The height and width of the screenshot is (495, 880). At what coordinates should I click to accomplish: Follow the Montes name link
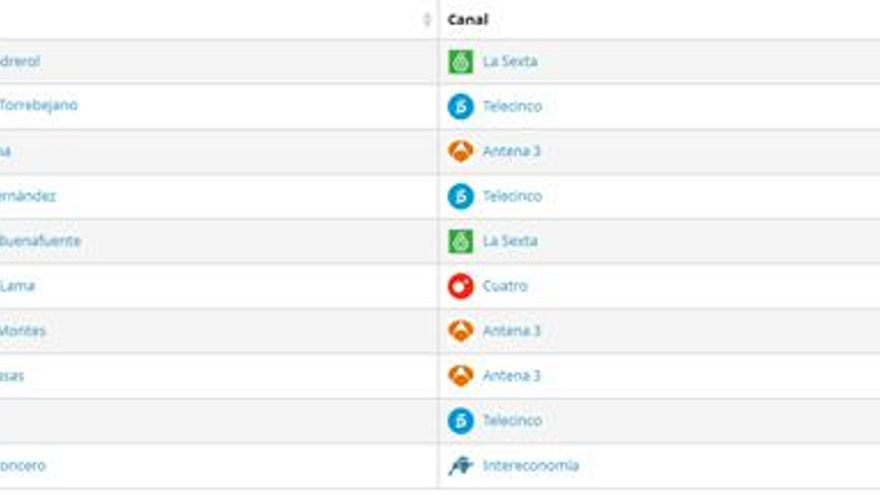(22, 331)
